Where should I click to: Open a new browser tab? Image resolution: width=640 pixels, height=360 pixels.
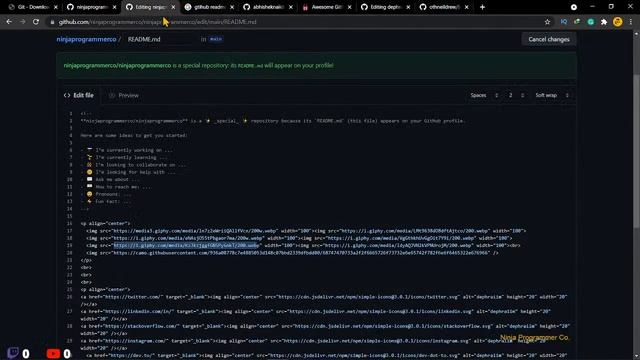tap(482, 7)
